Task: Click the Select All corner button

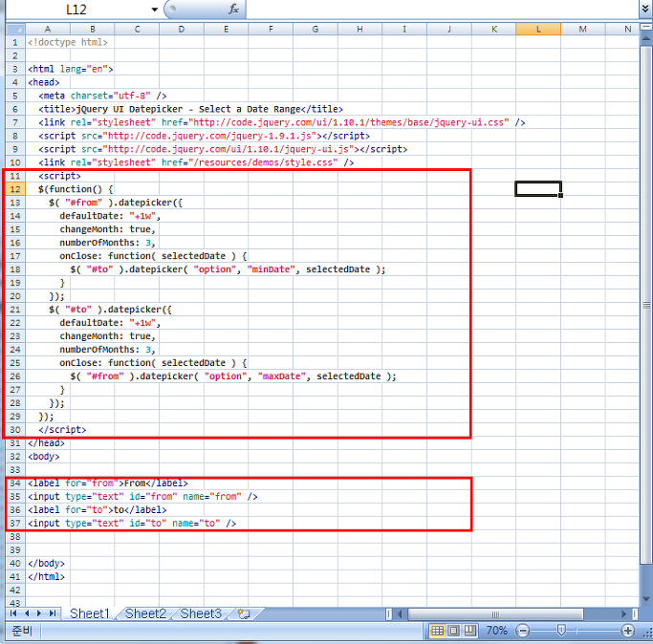Action: 15,29
